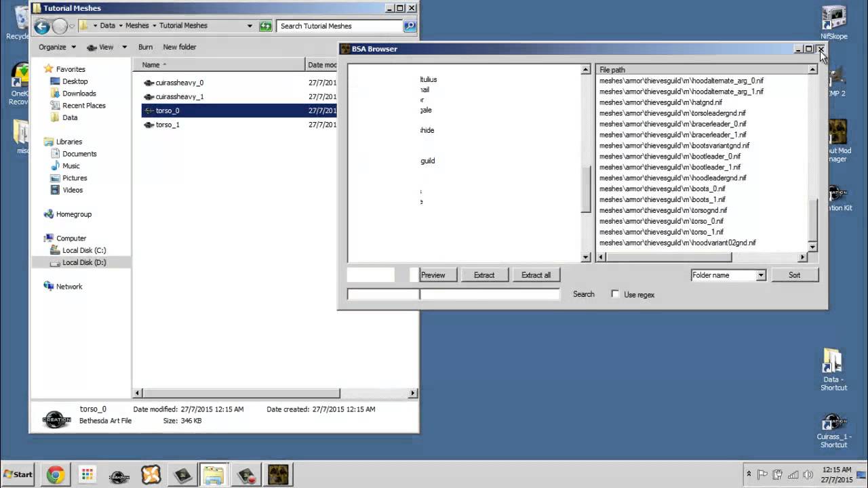
Task: Create a New folder from toolbar
Action: click(x=180, y=47)
